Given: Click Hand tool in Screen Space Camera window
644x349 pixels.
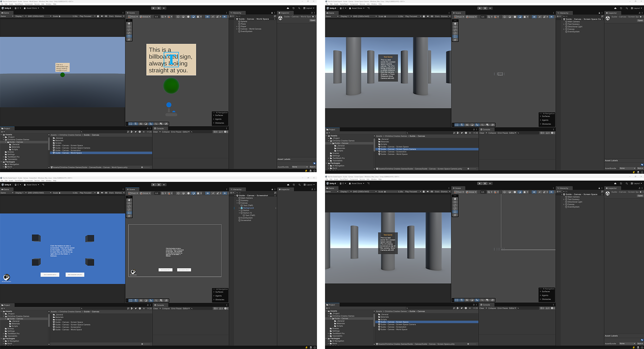Looking at the screenshot, I should pyautogui.click(x=455, y=24).
